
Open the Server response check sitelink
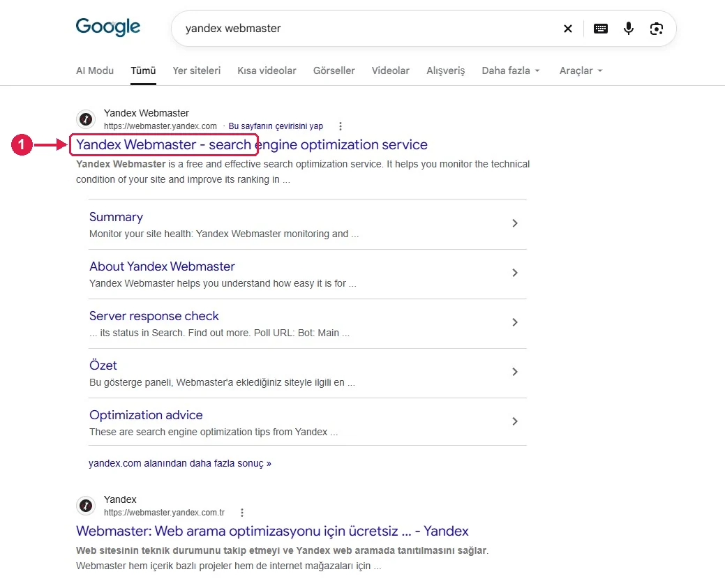tap(154, 316)
